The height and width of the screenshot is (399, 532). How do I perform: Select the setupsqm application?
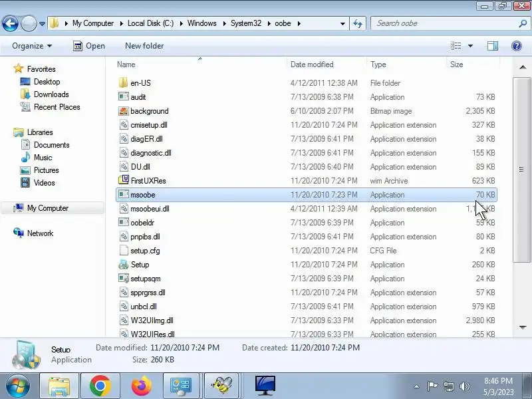pyautogui.click(x=307, y=279)
